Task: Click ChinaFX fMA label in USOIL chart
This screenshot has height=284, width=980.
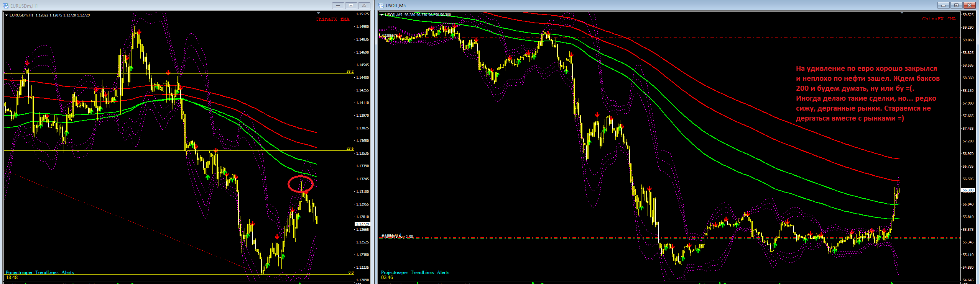Action: 939,19
